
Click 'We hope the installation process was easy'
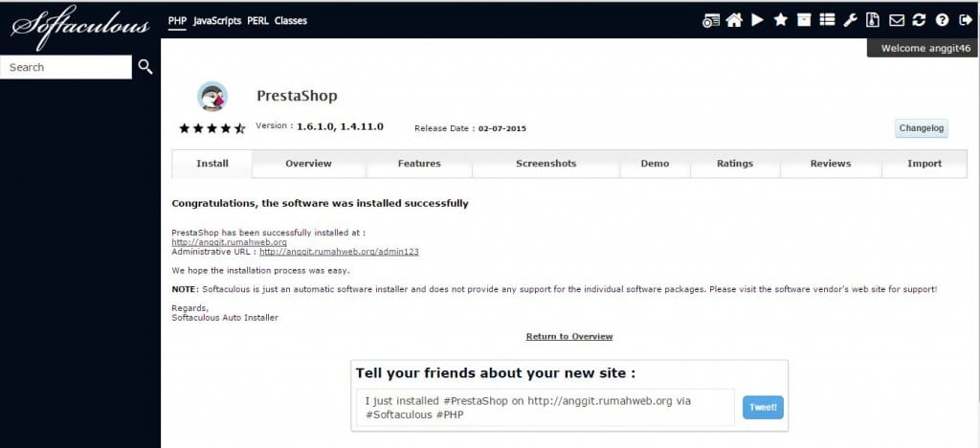coord(260,271)
